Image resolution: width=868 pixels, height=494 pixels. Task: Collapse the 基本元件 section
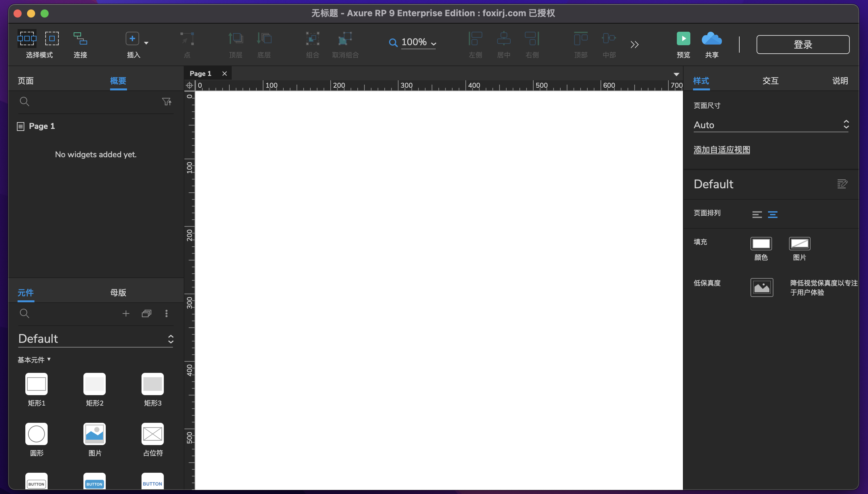click(50, 360)
